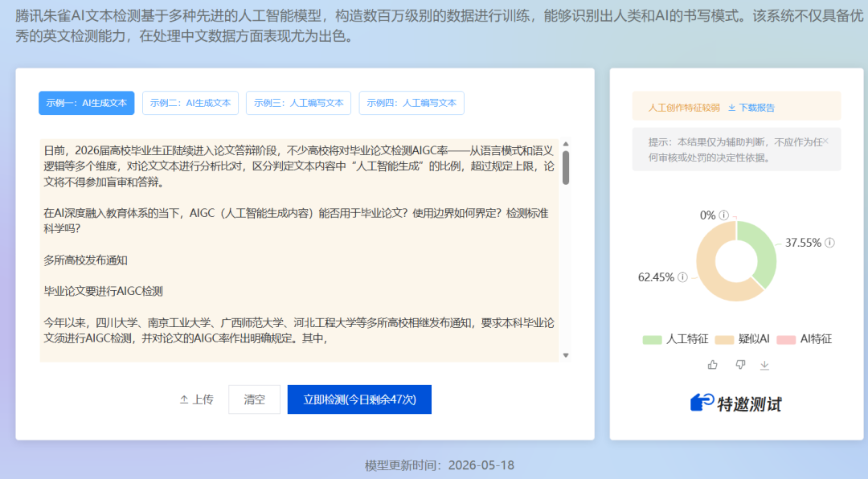The width and height of the screenshot is (868, 479).
Task: Click download icon below the chart legend
Action: (x=764, y=365)
